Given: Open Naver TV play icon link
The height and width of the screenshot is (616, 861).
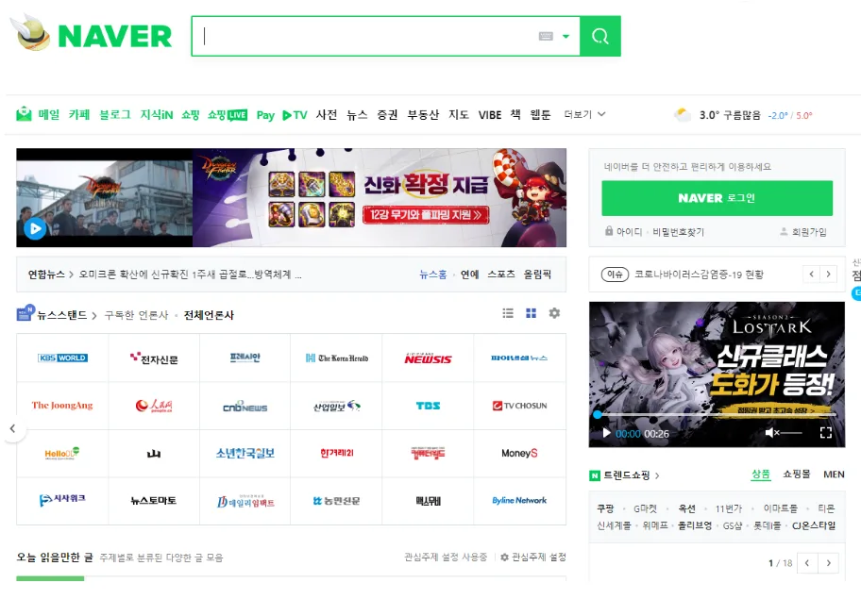Looking at the screenshot, I should tap(295, 115).
